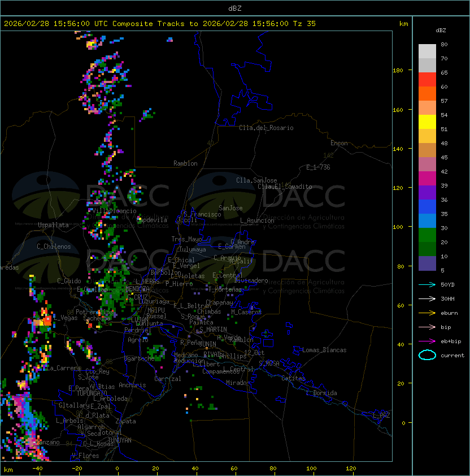Click the 'C_Guido' map label
Screen dimensions: 470x476
[69, 281]
